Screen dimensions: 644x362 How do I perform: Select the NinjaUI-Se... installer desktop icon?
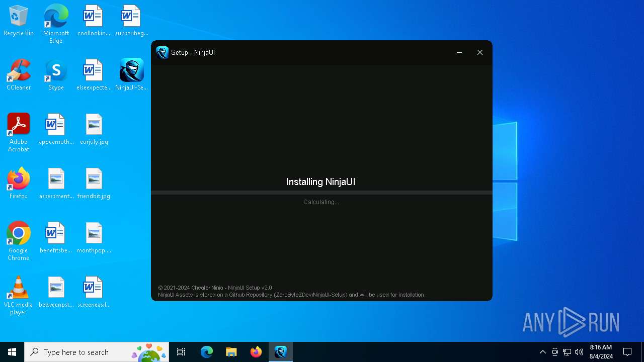(131, 75)
